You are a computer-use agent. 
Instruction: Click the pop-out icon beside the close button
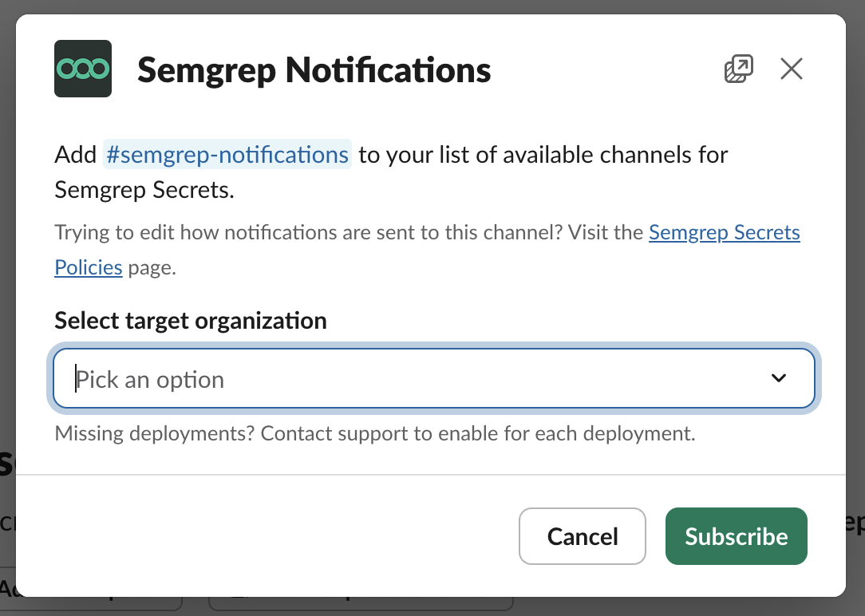point(739,69)
